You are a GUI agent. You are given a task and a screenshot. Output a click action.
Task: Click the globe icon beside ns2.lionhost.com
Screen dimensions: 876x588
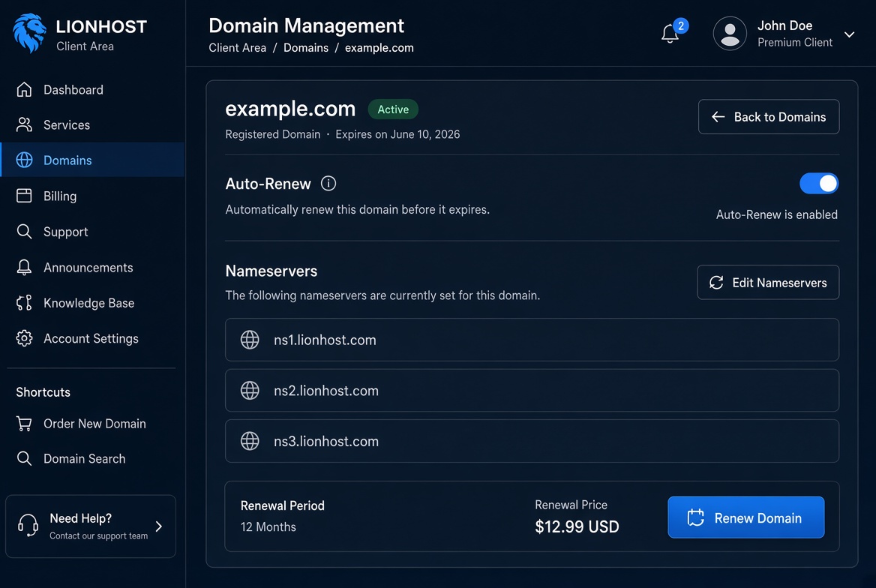pyautogui.click(x=250, y=390)
